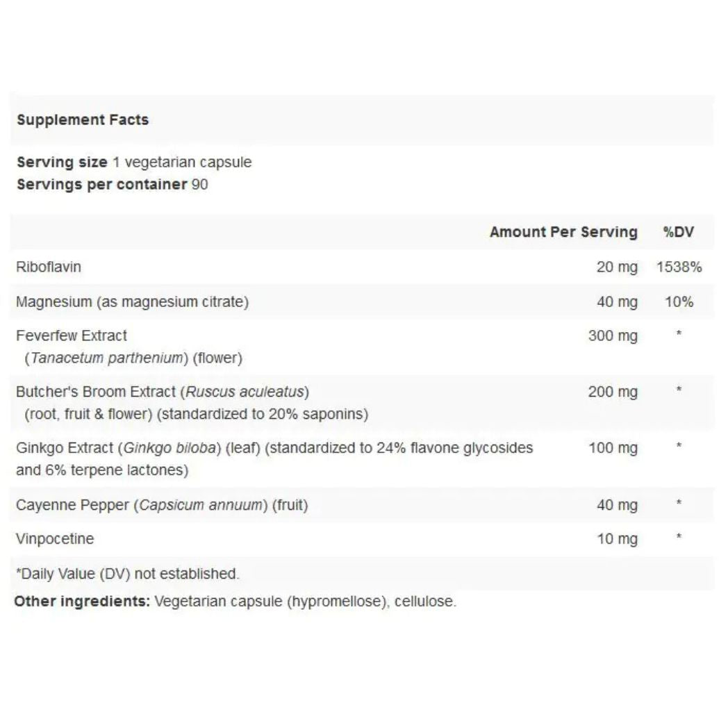Click the %DV column header
728x728 pixels.
point(678,232)
